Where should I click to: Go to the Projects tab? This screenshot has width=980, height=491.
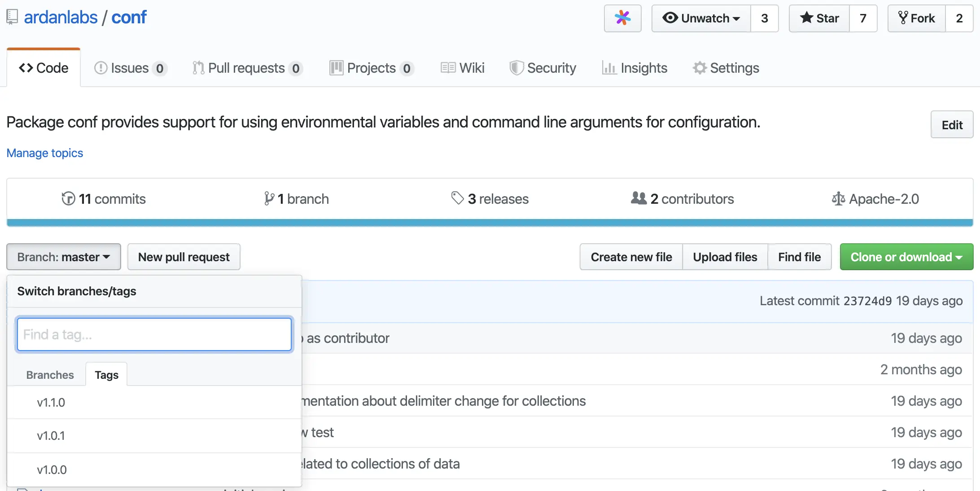coord(372,68)
